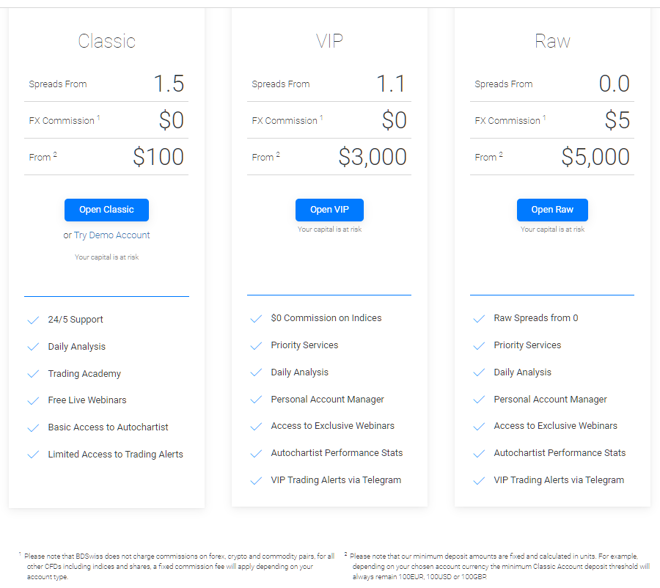660x588 pixels.
Task: Click the checkmark beside $0 Commission on Indices
Action: click(256, 319)
